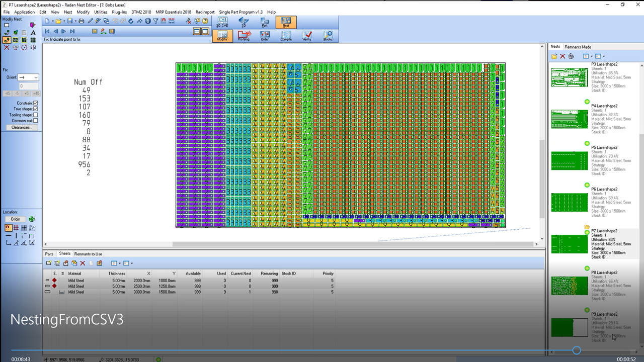Open the Profiling mode icon
644x362 pixels.
pos(244,36)
